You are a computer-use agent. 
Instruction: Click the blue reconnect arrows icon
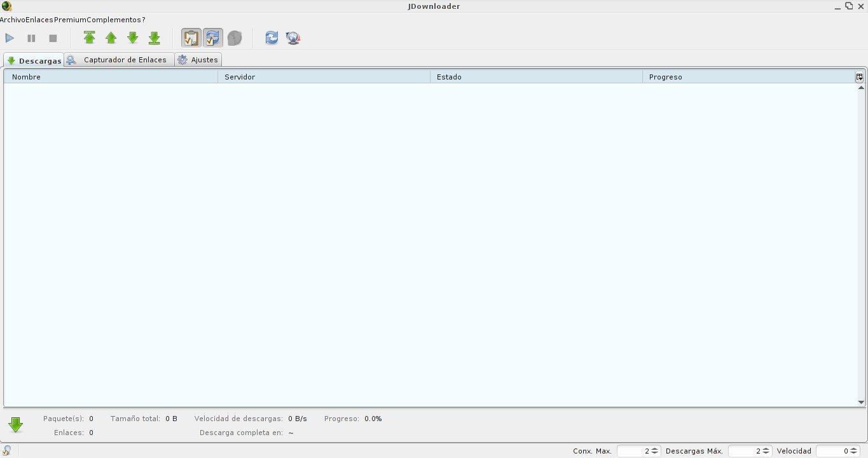point(272,38)
